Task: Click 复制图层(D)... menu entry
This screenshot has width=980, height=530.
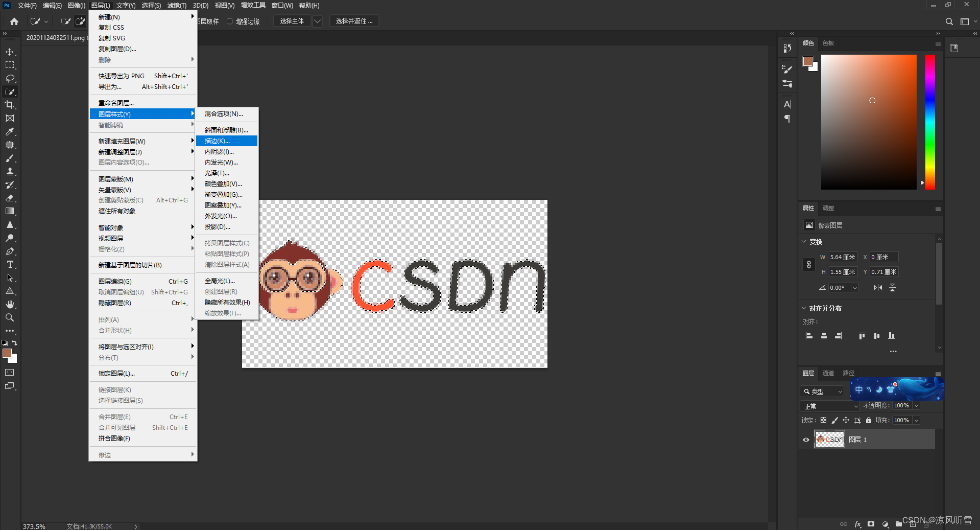Action: [143, 49]
